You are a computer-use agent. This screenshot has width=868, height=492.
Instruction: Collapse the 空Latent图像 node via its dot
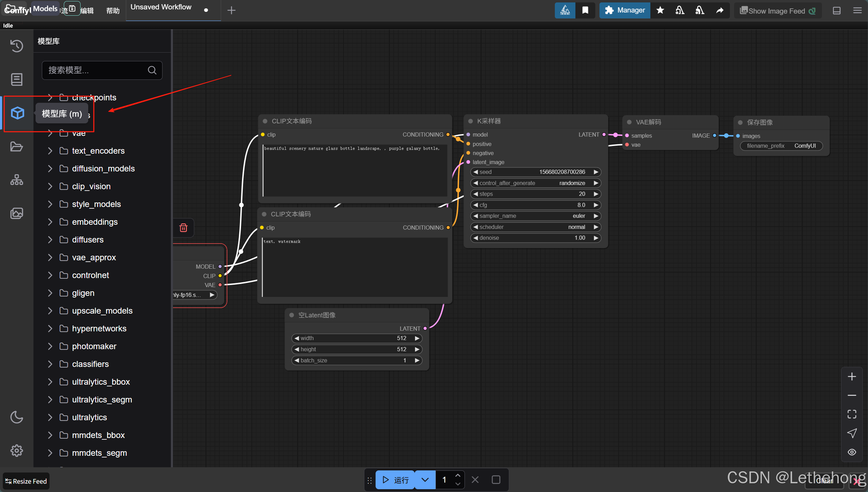(292, 315)
